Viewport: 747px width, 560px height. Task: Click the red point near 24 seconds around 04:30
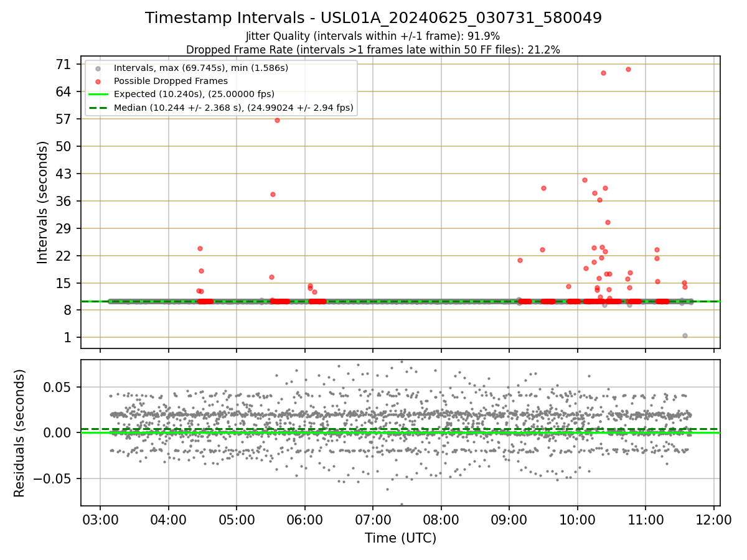[200, 248]
